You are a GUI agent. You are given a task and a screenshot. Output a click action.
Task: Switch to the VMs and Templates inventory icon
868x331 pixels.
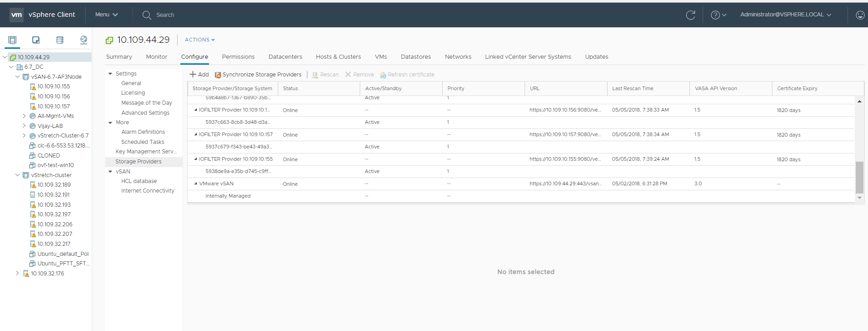[36, 40]
